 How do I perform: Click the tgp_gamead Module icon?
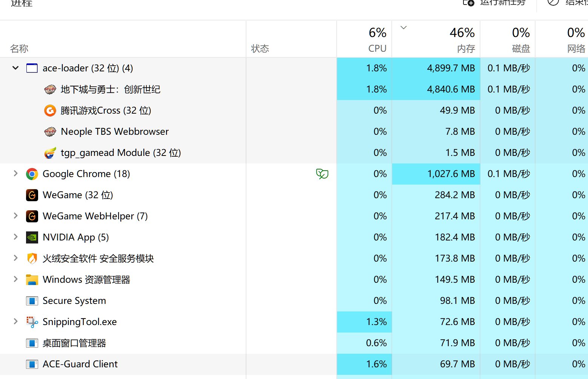50,153
